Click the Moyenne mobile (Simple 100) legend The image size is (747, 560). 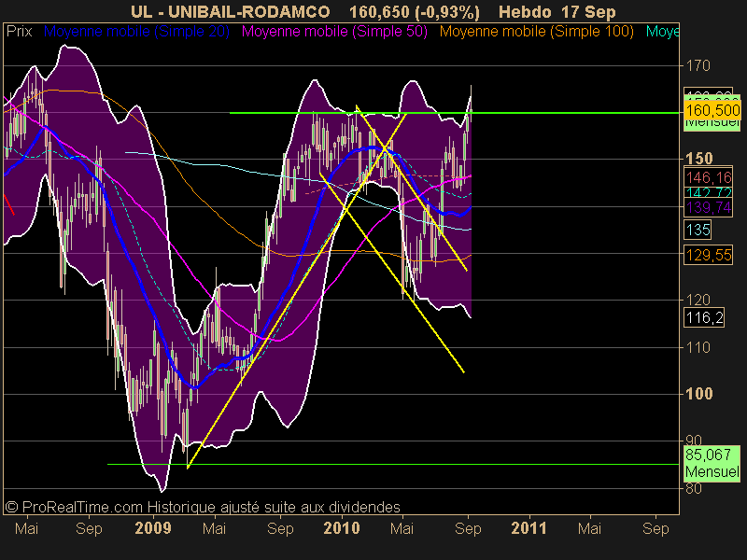(x=536, y=32)
